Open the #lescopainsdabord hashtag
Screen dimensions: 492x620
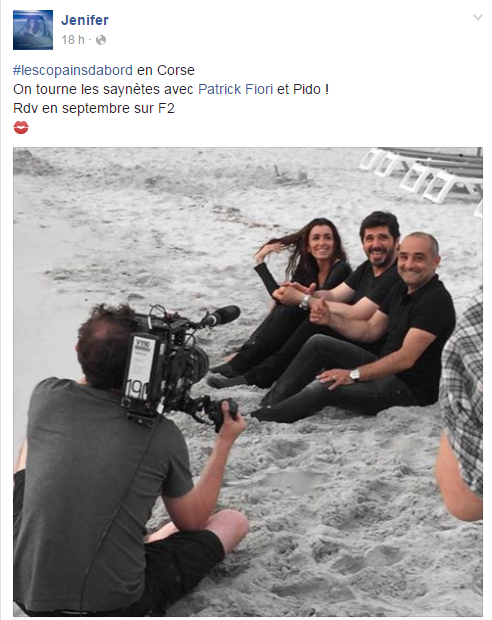coord(73,70)
